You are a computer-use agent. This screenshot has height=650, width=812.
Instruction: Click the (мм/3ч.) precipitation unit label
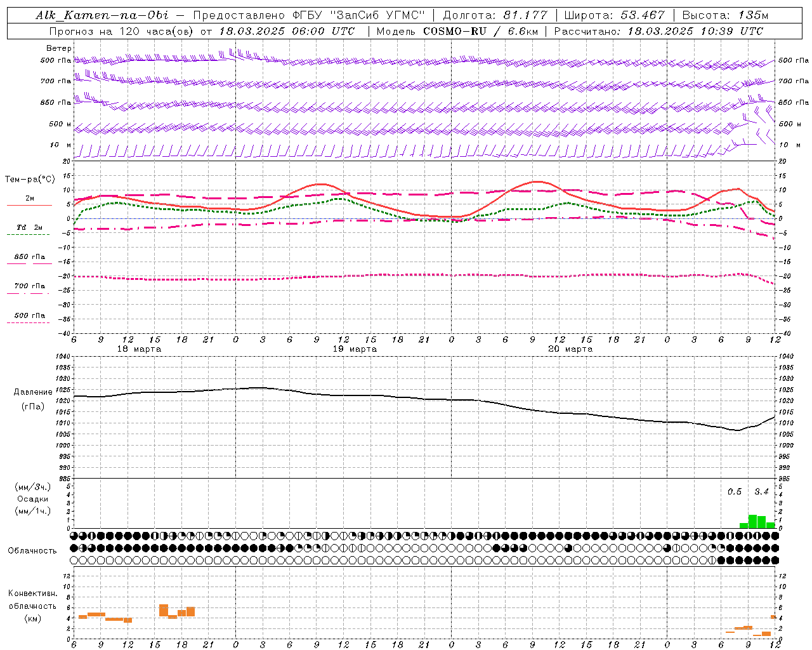[x=33, y=487]
